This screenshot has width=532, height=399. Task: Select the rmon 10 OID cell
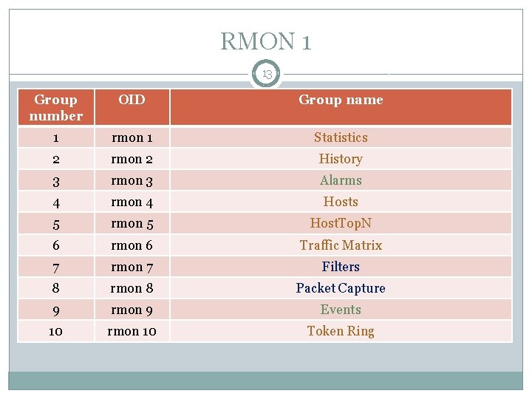tap(132, 331)
